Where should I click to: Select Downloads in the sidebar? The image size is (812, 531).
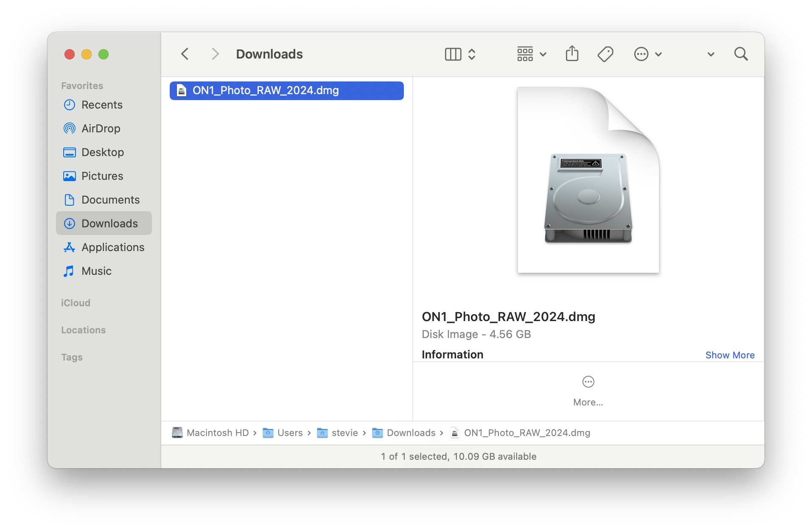tap(104, 224)
